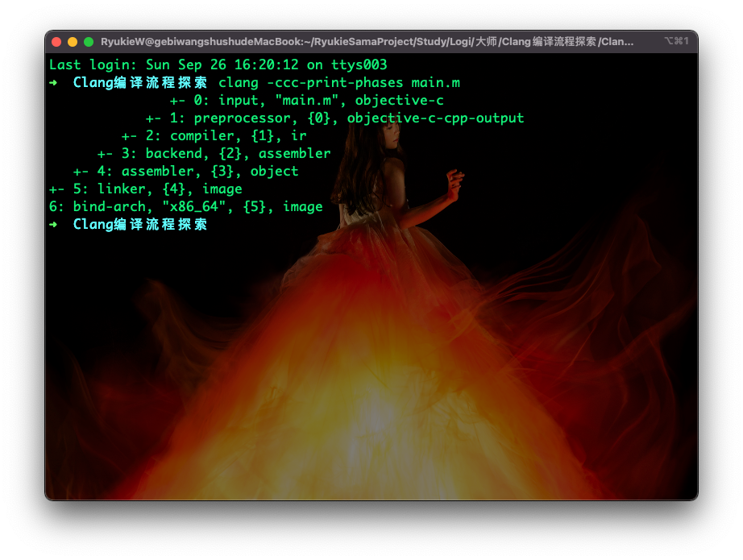The height and width of the screenshot is (560, 743).
Task: Select the '5: linker' phase line
Action: pos(146,189)
